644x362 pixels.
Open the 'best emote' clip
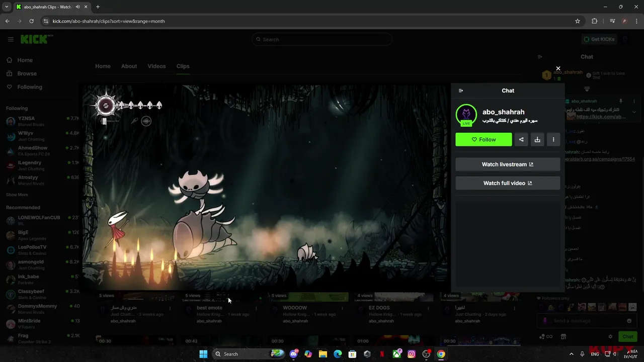(x=209, y=308)
